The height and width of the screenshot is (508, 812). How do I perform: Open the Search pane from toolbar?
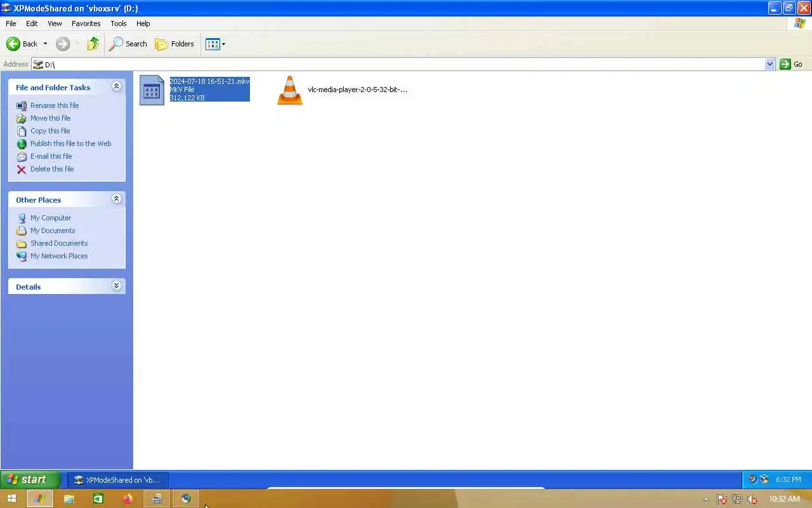click(x=128, y=44)
